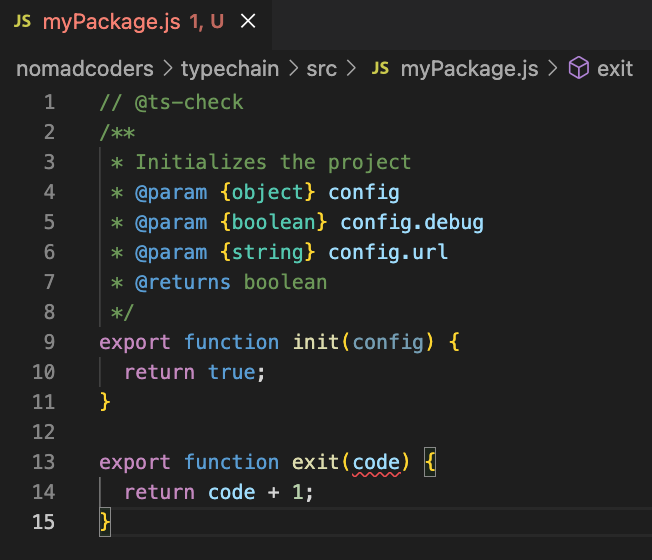Click line number 9 in gutter
Screen dimensions: 652x560
pyautogui.click(x=49, y=342)
